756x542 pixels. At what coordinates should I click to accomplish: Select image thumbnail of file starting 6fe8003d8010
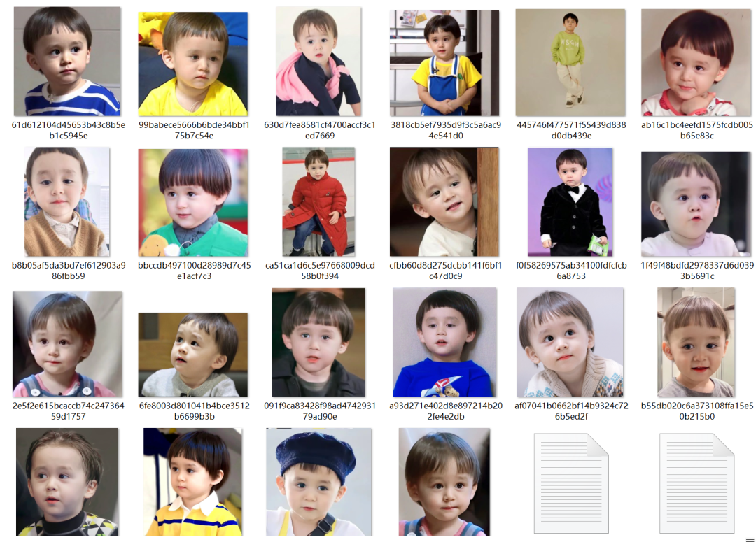193,355
